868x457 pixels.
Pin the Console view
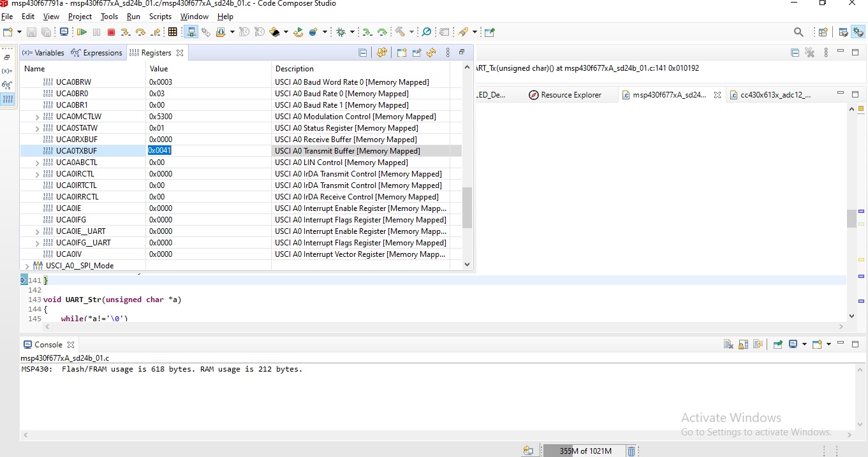(777, 344)
